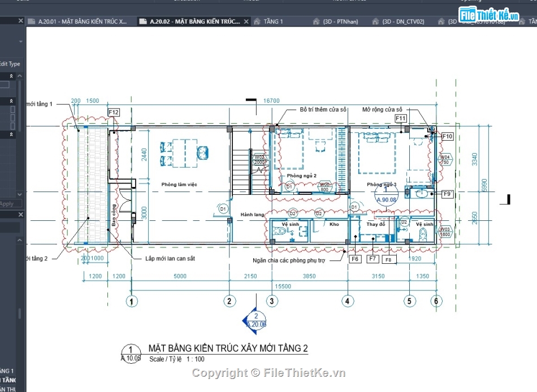Click the home icon on {3D - DN_CTV02} tab
The width and height of the screenshot is (537, 392).
point(375,21)
